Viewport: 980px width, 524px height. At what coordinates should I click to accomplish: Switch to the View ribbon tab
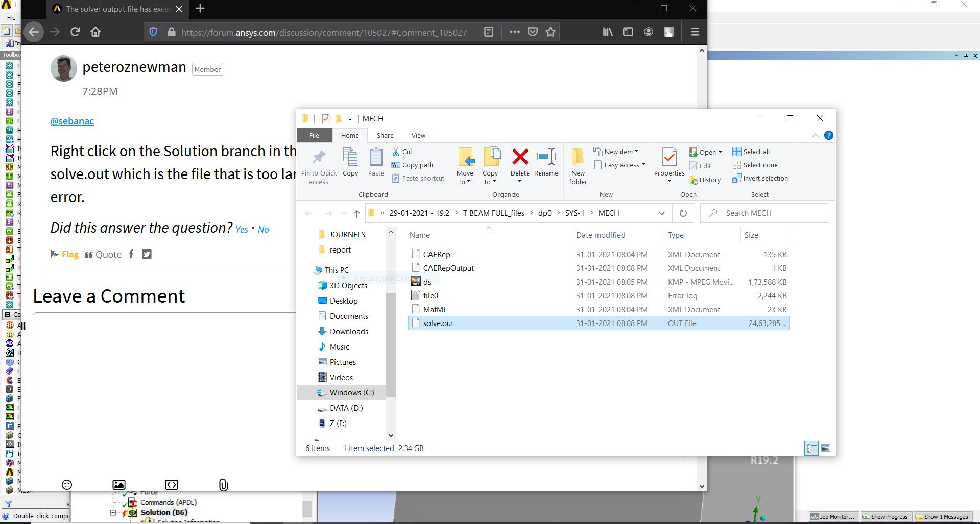pyautogui.click(x=418, y=135)
